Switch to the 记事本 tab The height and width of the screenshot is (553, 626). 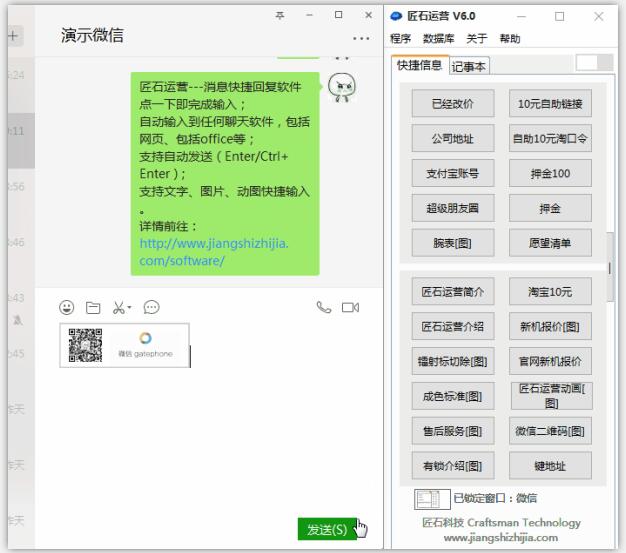(x=468, y=67)
